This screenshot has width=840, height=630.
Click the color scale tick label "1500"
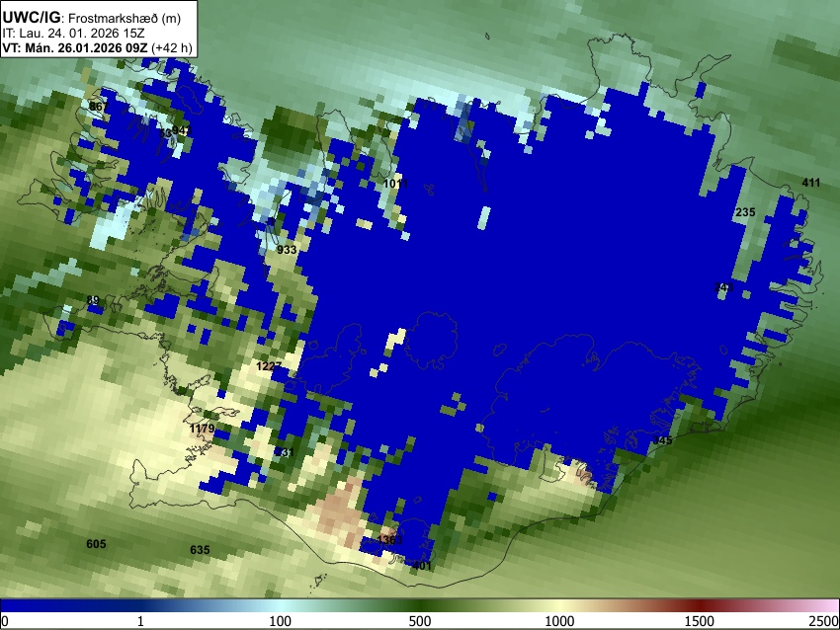point(700,621)
